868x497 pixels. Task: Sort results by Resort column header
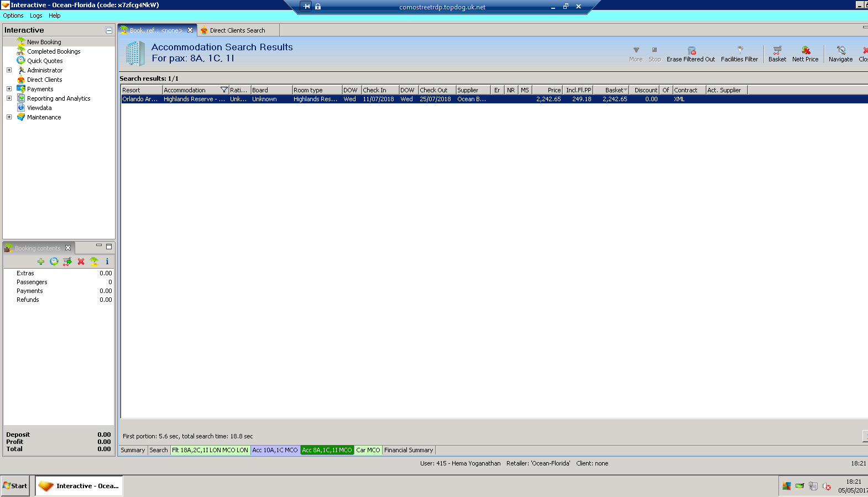click(142, 90)
